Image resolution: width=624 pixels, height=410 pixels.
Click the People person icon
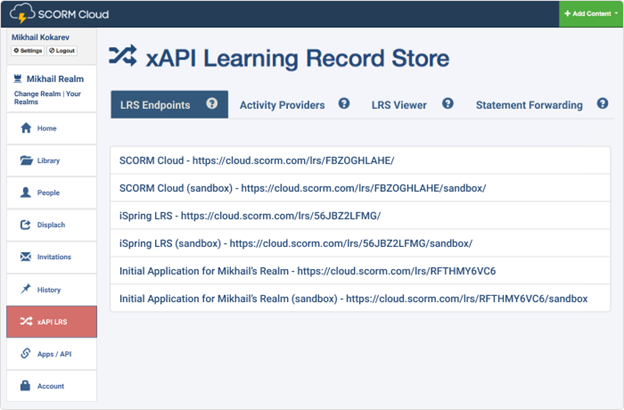tap(26, 192)
